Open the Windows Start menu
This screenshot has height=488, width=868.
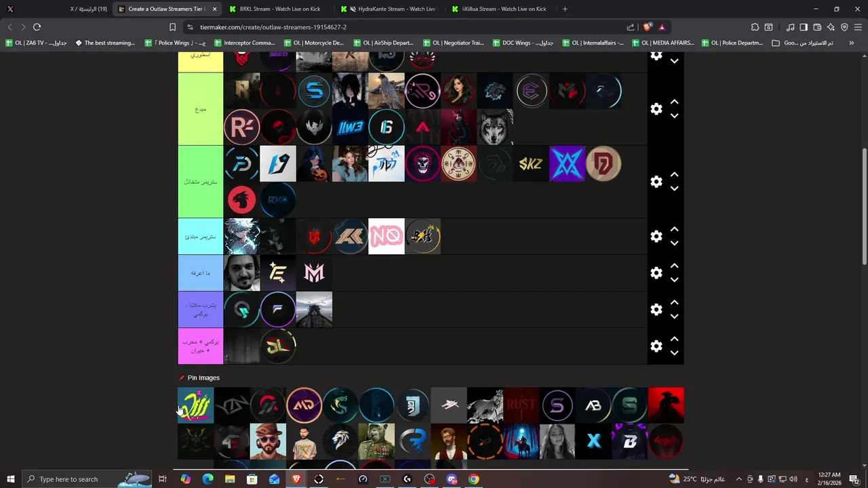(10, 479)
